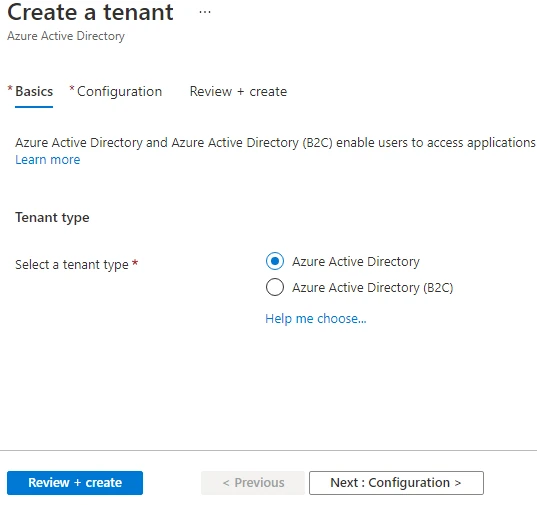The height and width of the screenshot is (505, 537).
Task: Choose the Azure Active Directory (B2C) radio option
Action: pos(275,287)
